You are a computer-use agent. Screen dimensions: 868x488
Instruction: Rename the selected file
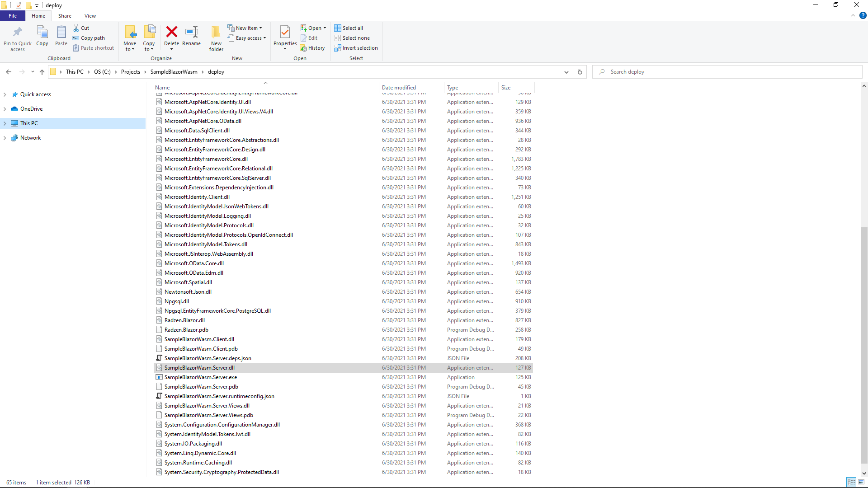[192, 36]
